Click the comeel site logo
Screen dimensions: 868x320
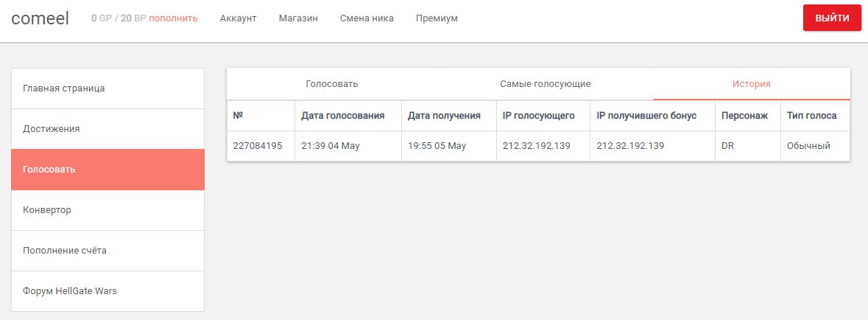click(40, 18)
